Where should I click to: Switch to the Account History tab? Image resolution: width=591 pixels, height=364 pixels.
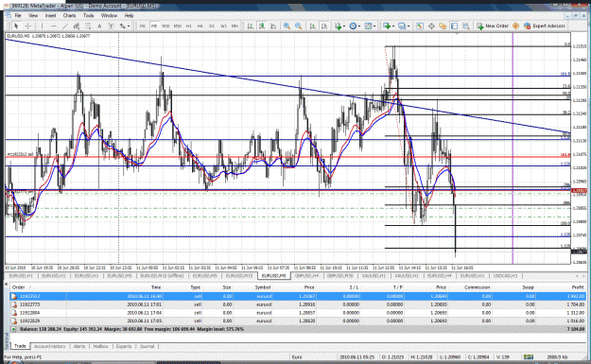coord(49,346)
